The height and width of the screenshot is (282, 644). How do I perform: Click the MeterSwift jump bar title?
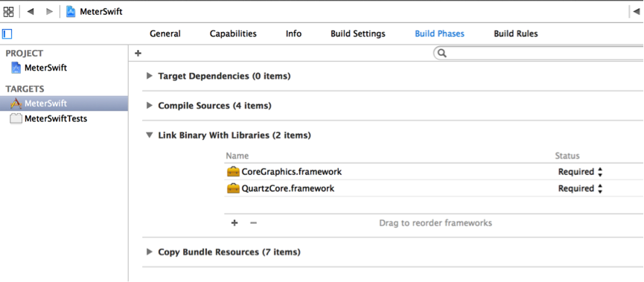pos(101,11)
